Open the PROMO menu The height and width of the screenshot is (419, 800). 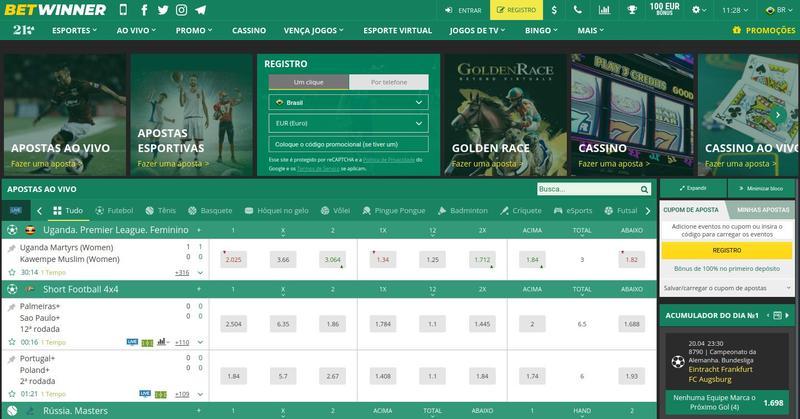click(194, 31)
